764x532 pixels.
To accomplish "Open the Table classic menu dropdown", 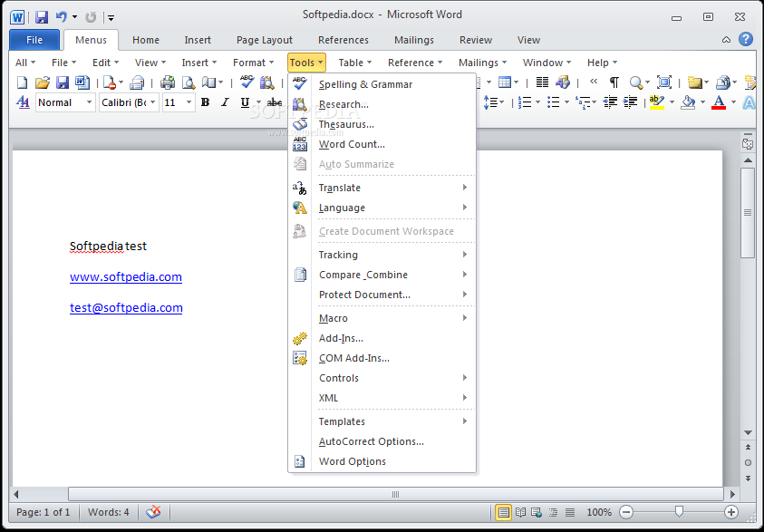I will click(355, 63).
